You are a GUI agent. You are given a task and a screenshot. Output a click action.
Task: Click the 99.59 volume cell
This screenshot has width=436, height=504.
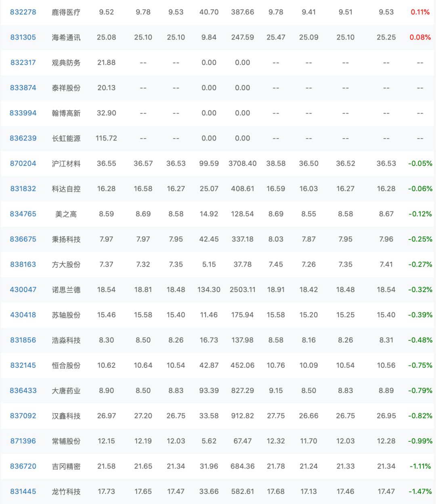[x=209, y=164]
